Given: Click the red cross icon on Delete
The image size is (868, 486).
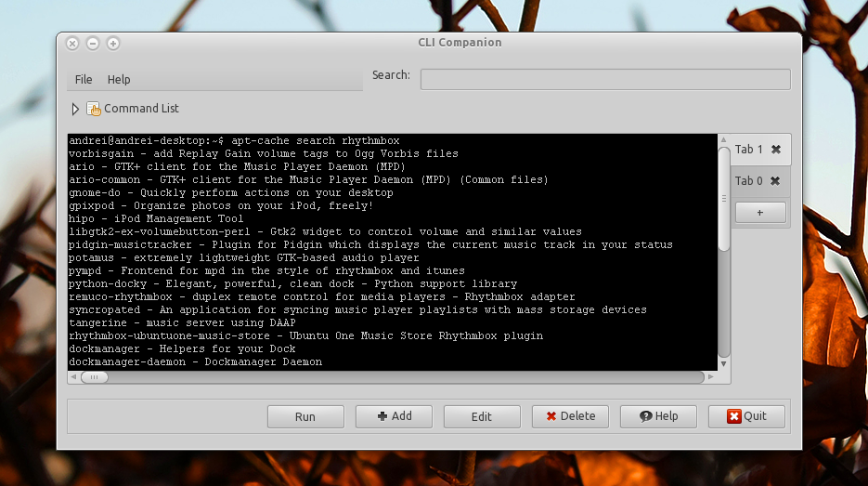Looking at the screenshot, I should (x=551, y=416).
